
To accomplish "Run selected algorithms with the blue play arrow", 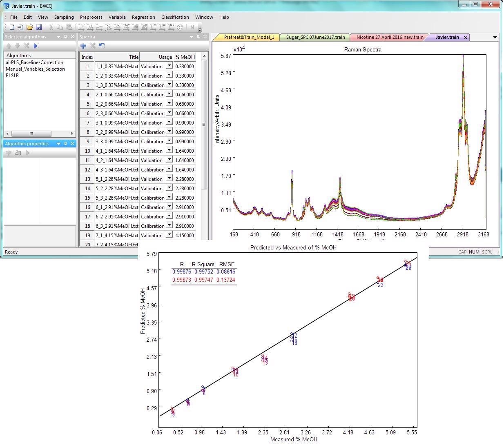I will 36,46.
